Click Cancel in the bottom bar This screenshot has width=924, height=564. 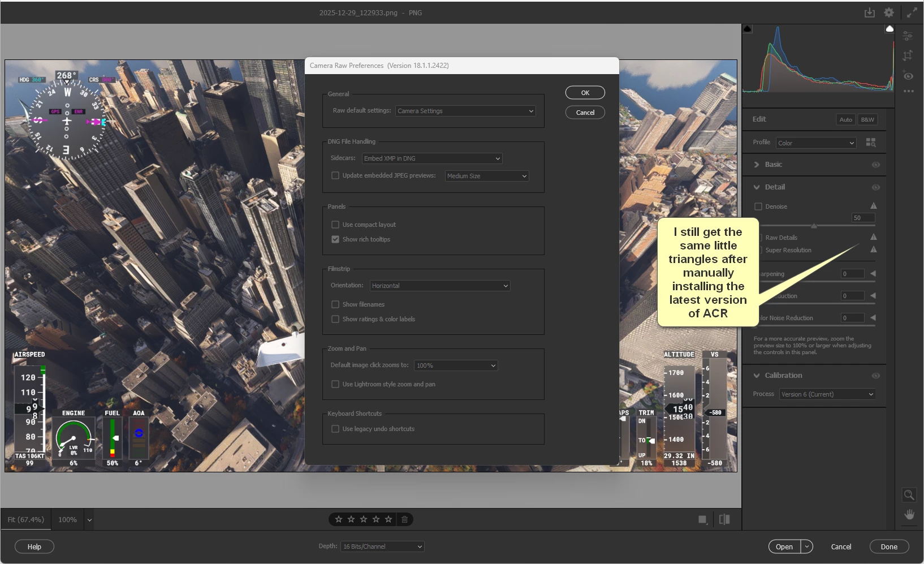point(841,546)
